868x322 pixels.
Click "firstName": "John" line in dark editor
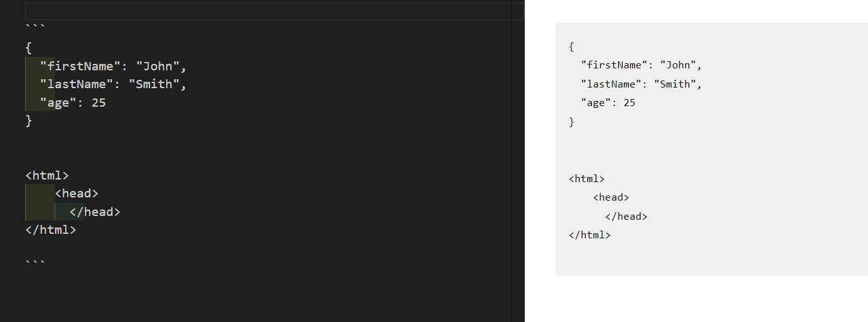113,66
